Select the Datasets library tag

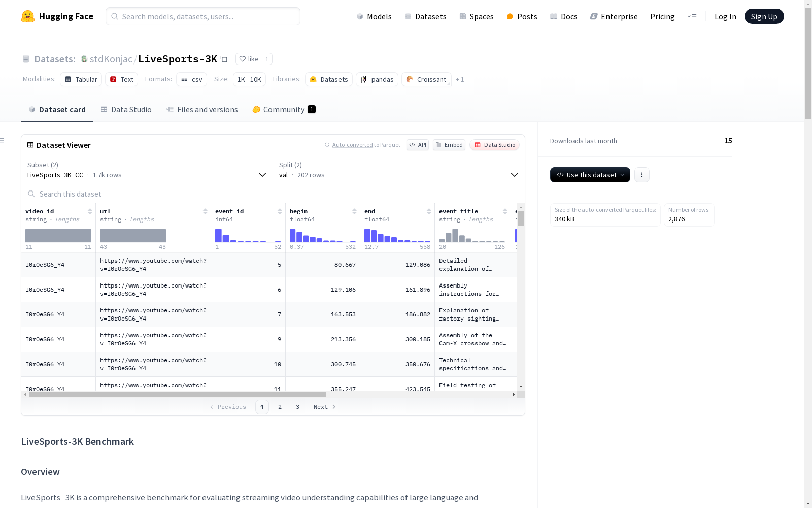(329, 79)
